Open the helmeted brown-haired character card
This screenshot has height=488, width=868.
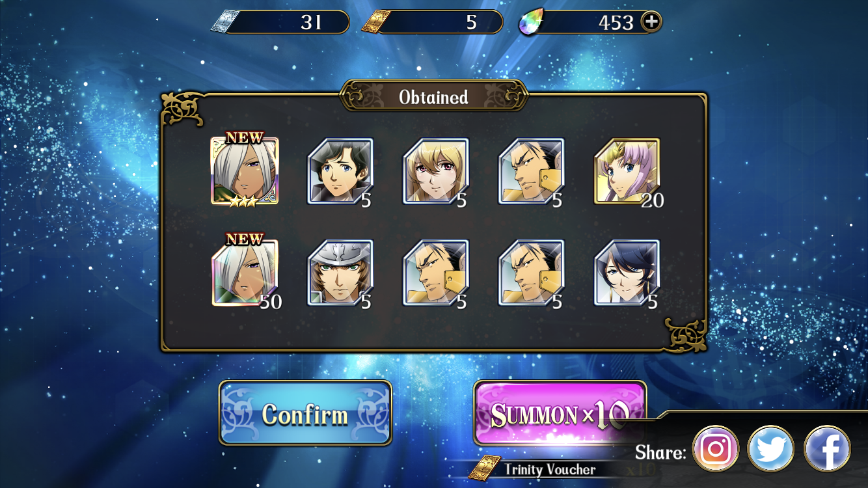[340, 273]
